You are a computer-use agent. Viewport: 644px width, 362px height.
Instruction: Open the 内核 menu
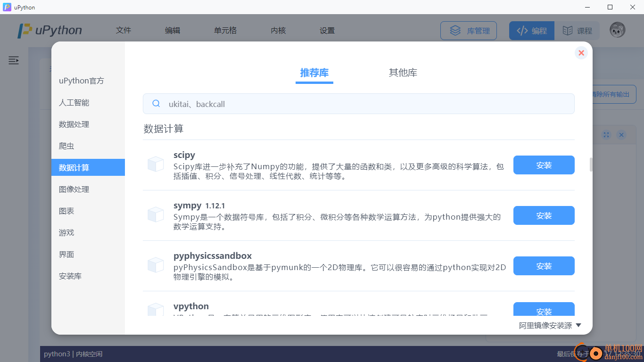click(278, 30)
